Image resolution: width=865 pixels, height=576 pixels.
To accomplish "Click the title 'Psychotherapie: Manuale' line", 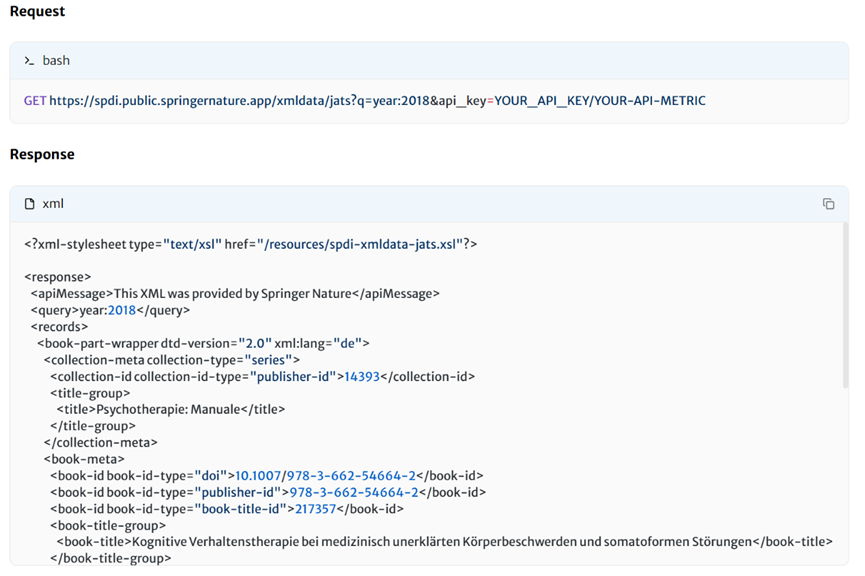I will pos(171,409).
